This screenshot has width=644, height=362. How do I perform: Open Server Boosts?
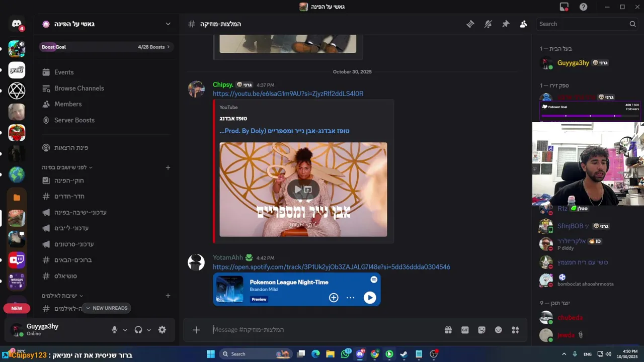[x=107, y=120]
